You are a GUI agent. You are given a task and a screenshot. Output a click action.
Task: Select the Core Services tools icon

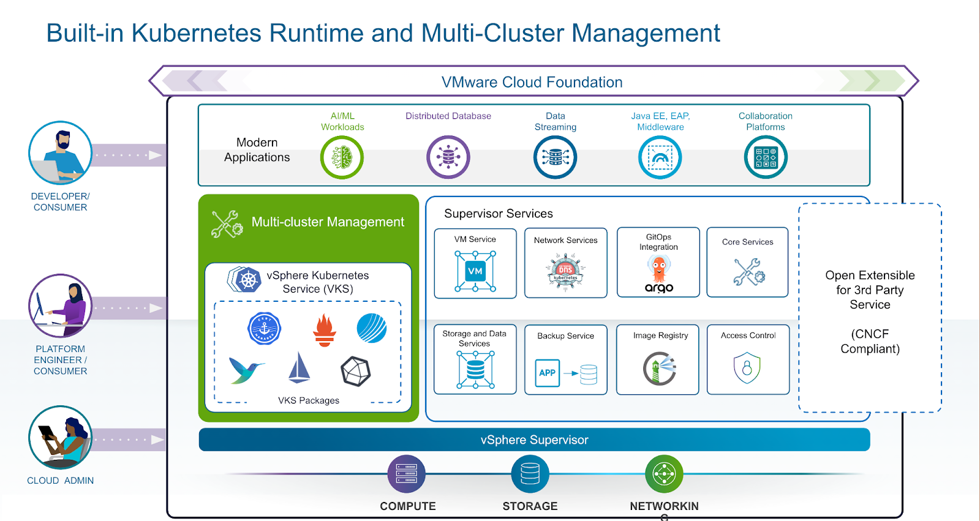pyautogui.click(x=748, y=272)
